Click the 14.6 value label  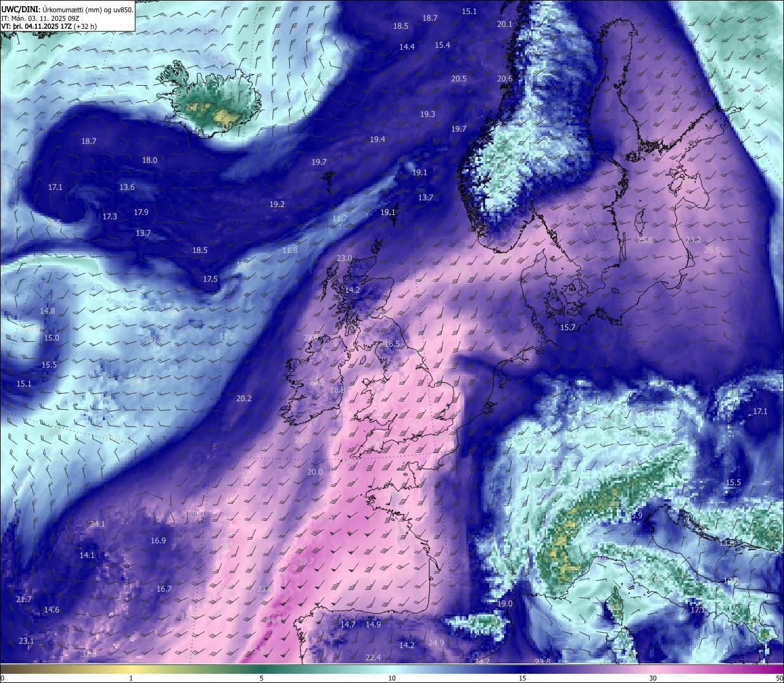(51, 610)
